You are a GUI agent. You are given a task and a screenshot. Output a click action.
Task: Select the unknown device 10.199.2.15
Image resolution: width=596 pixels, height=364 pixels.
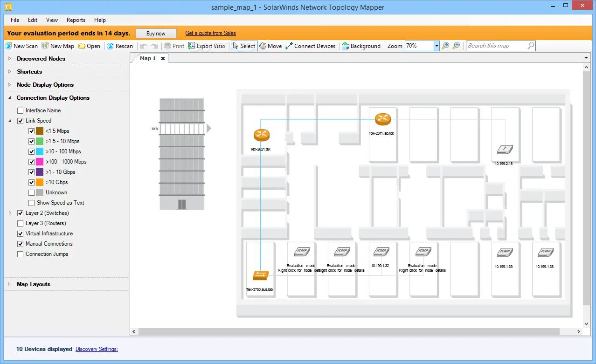coord(504,150)
